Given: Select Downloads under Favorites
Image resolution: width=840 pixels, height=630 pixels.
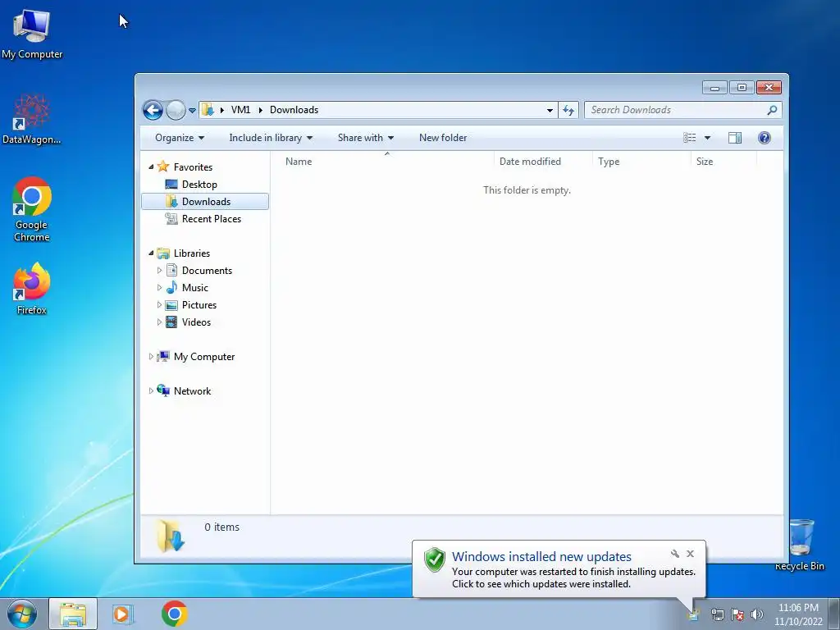Looking at the screenshot, I should click(x=206, y=202).
